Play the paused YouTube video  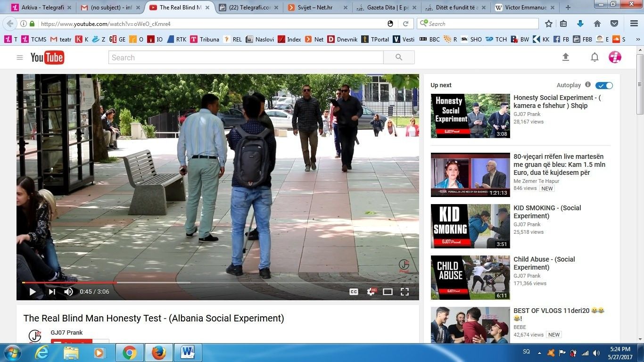pos(33,292)
